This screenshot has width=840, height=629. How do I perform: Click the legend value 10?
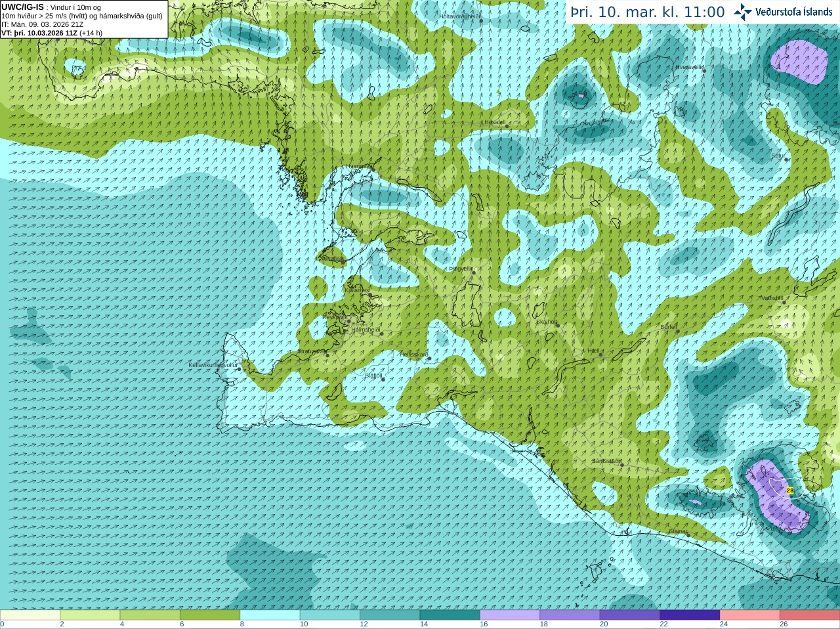(x=303, y=624)
